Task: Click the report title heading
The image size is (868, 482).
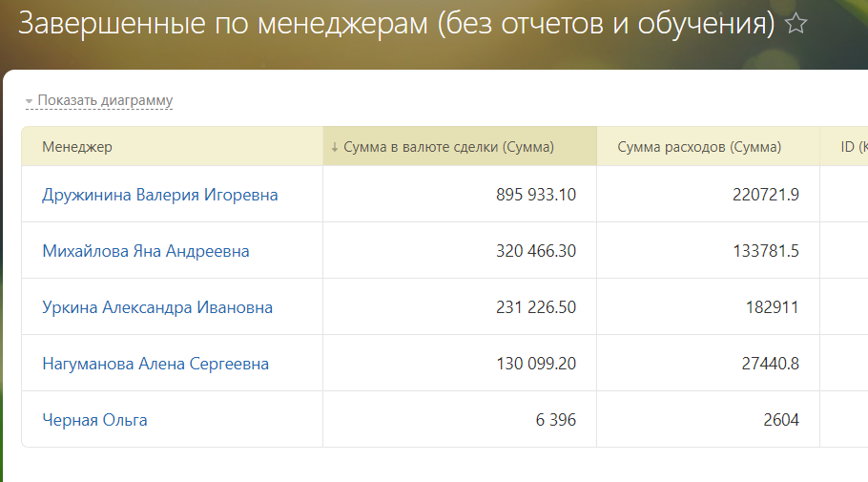Action: (x=397, y=23)
